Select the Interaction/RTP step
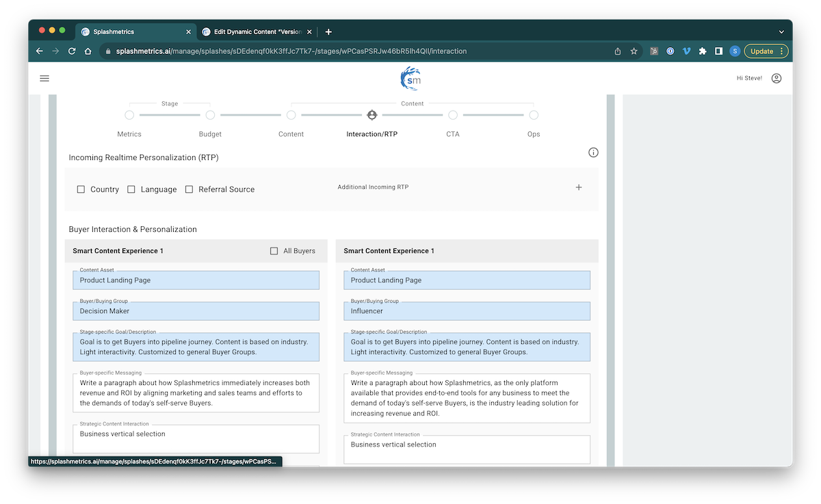The height and width of the screenshot is (504, 821). coord(372,116)
